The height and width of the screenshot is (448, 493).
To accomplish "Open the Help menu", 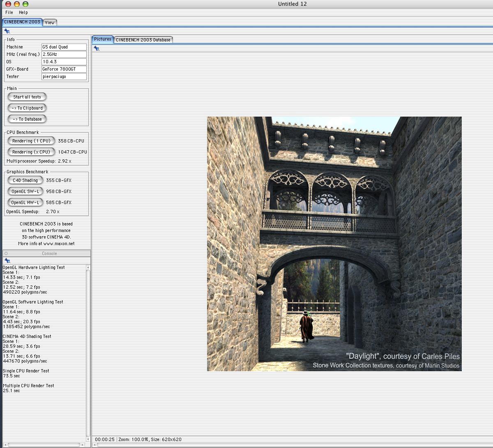I will [x=23, y=12].
